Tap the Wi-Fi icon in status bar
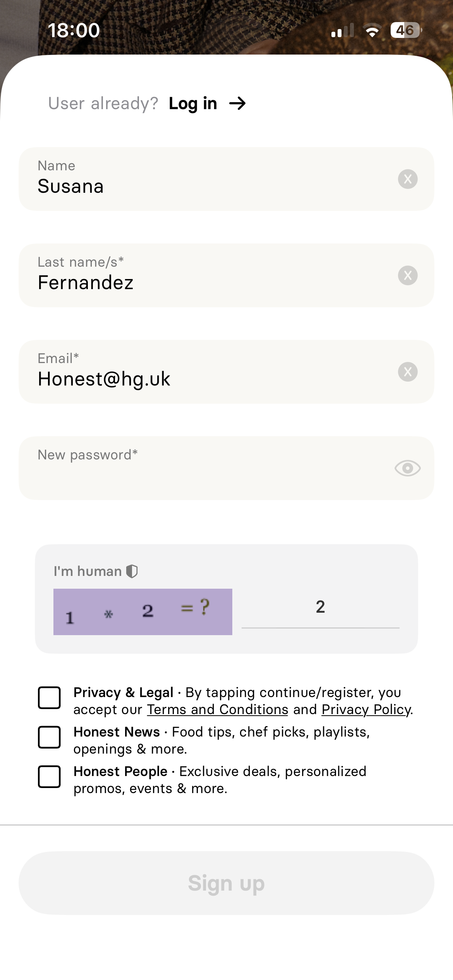 [x=372, y=30]
